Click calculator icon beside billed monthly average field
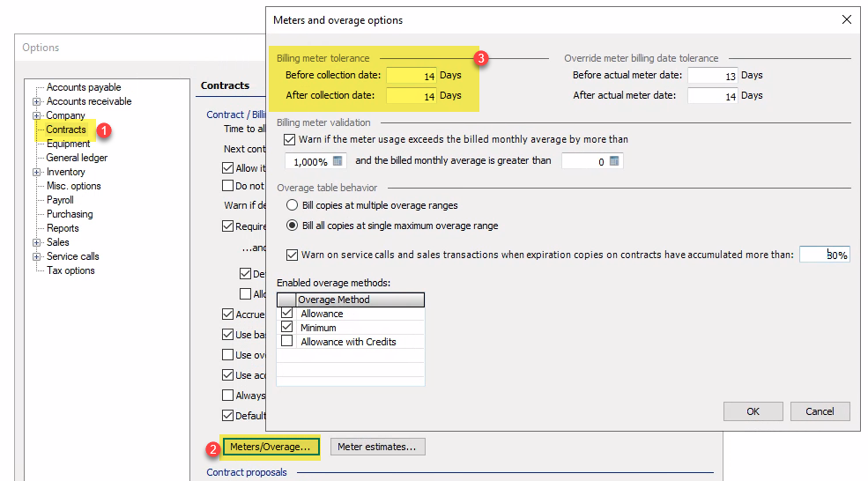Viewport: 868px width, 481px height. [x=614, y=161]
